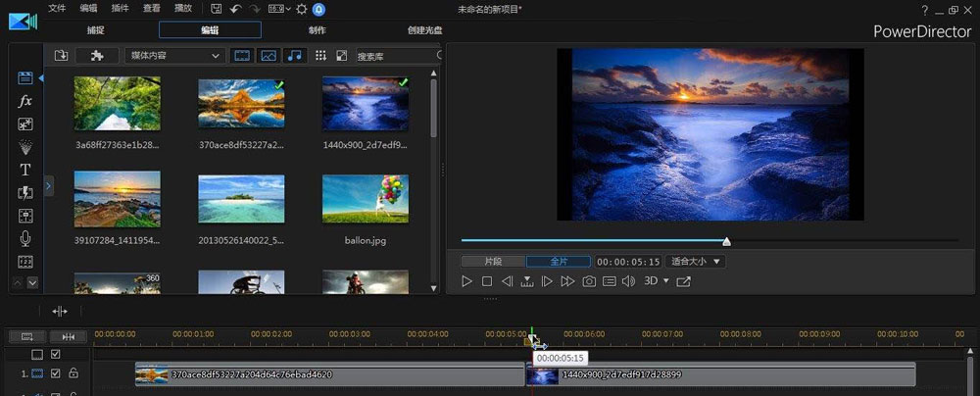
Task: Click the media library vertical scrollbar
Action: point(434,108)
